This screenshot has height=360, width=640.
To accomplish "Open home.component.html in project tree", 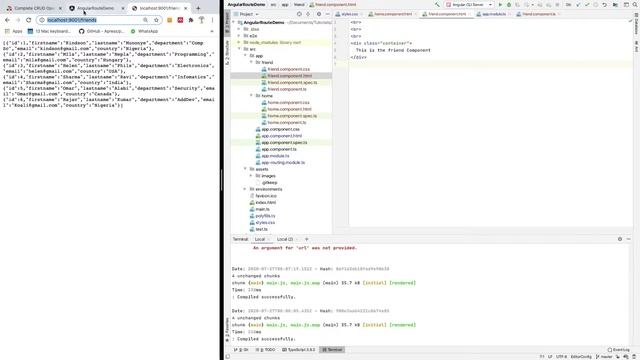I will tap(287, 109).
